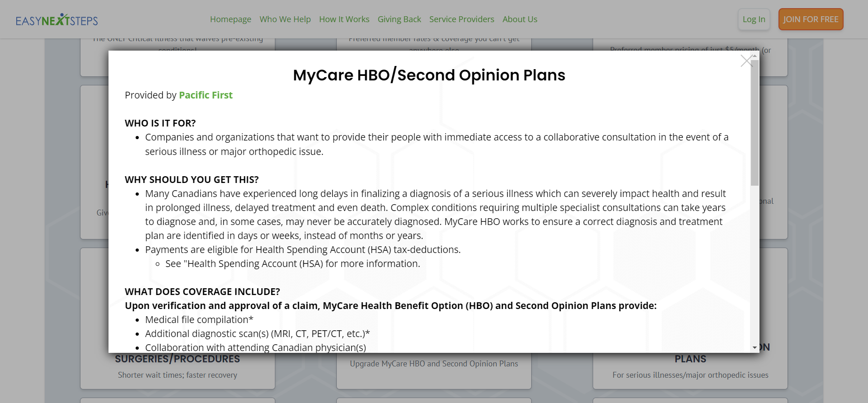Open the Pacific First provider link

click(x=206, y=95)
